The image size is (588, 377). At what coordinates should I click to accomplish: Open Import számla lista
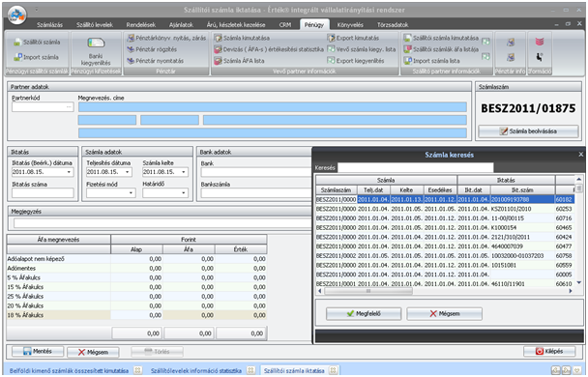pos(431,61)
